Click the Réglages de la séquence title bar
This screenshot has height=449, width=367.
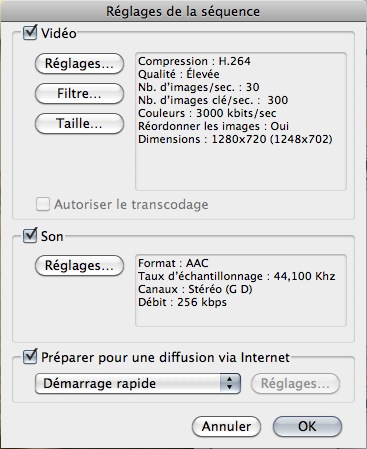183,11
